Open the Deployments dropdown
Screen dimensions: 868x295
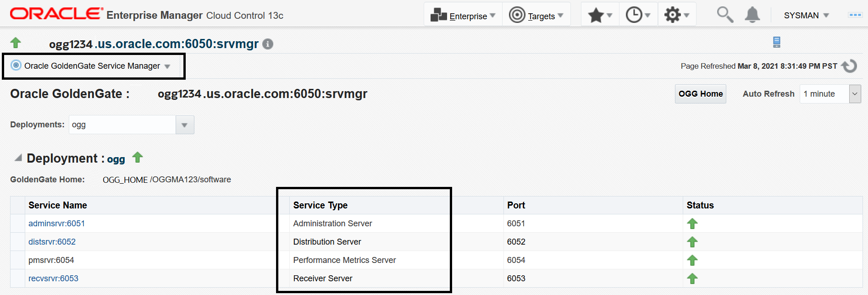point(184,125)
